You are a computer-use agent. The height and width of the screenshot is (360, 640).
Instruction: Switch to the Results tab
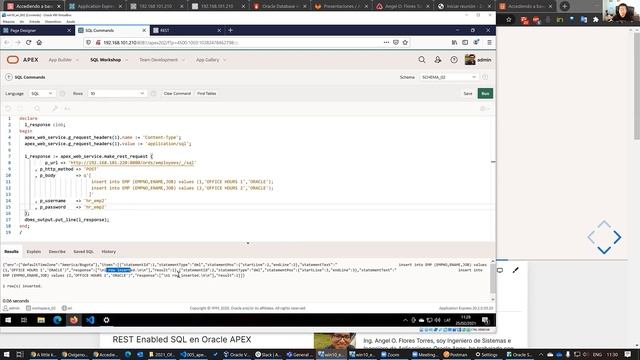coord(11,251)
